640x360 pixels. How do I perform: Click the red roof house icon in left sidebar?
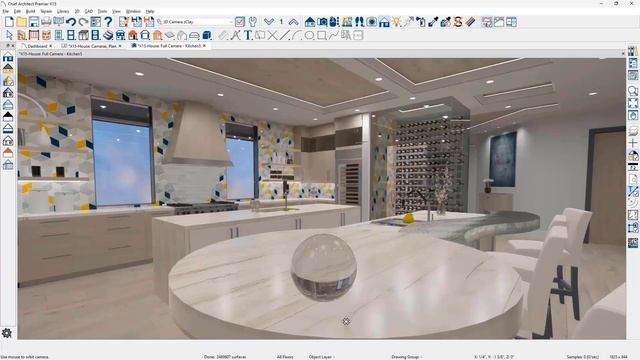pyautogui.click(x=8, y=153)
